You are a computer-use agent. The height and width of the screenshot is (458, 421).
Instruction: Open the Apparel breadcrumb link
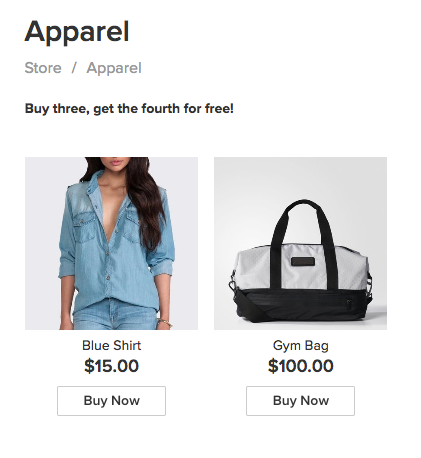114,68
